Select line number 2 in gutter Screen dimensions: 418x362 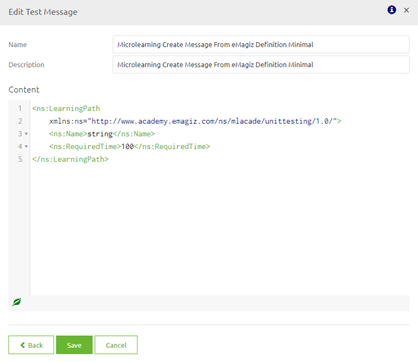(20, 121)
